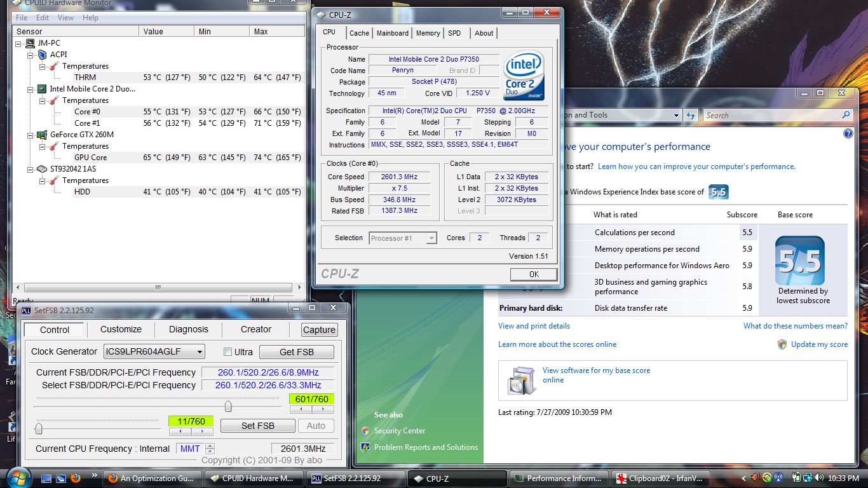Click the large 5.5 base score badge

799,261
